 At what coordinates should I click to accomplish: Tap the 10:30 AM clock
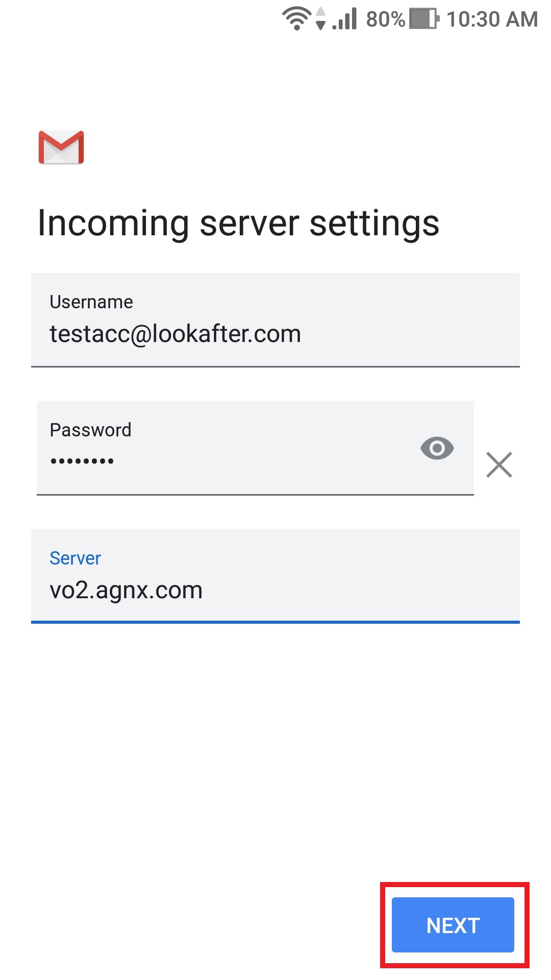point(492,19)
